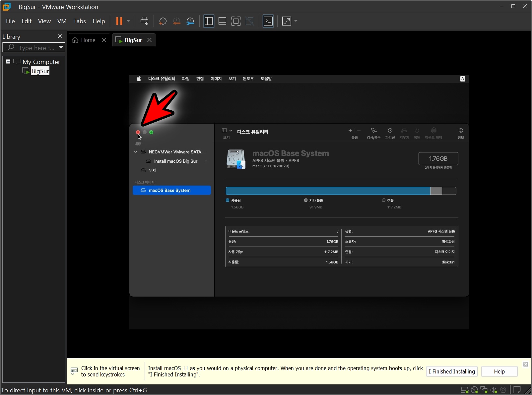The height and width of the screenshot is (395, 532).
Task: Click the remove volume minus icon
Action: tap(359, 131)
